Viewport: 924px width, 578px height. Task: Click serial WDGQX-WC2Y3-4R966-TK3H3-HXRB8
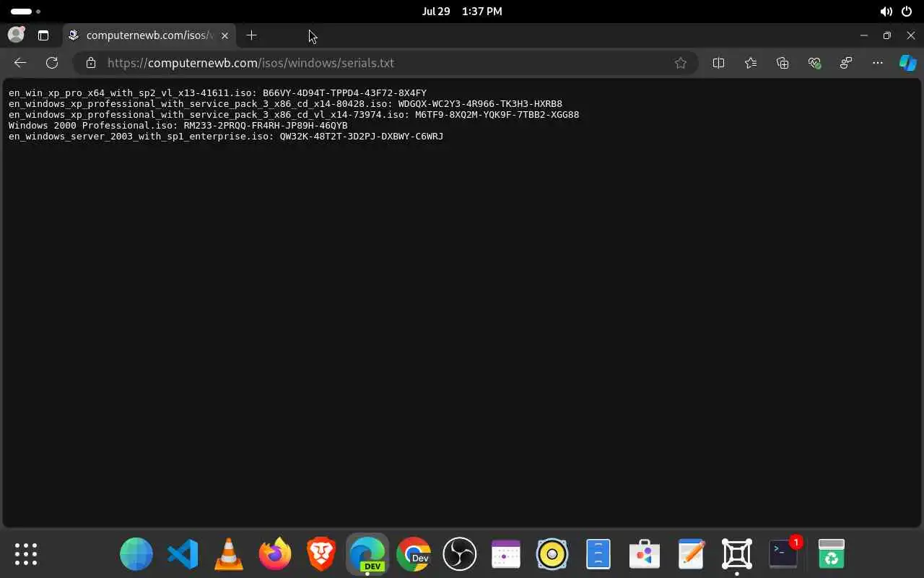[480, 104]
